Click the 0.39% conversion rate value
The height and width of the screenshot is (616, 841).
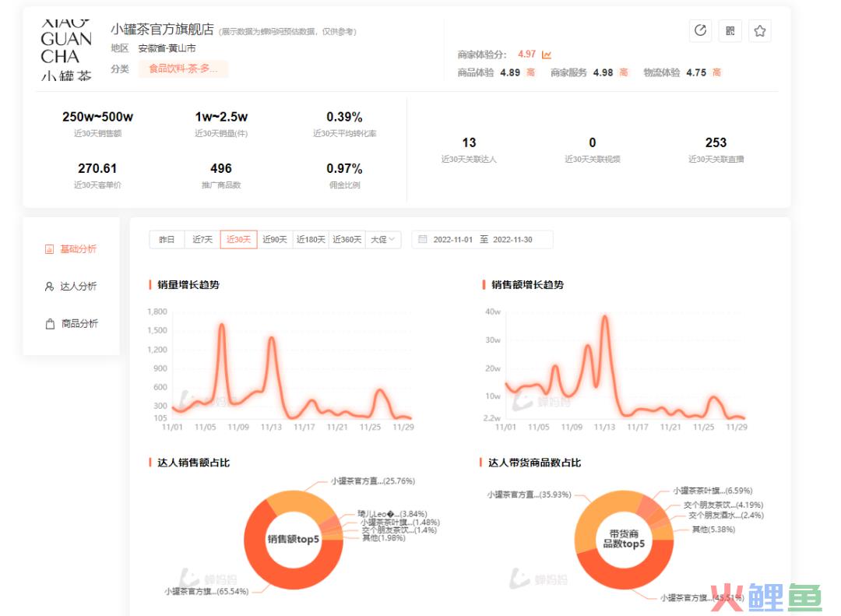point(344,117)
